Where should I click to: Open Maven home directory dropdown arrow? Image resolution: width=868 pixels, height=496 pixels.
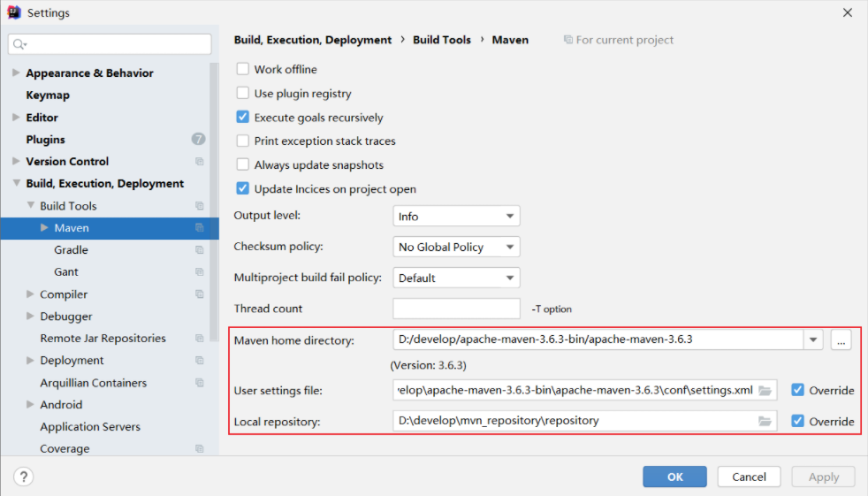(813, 340)
